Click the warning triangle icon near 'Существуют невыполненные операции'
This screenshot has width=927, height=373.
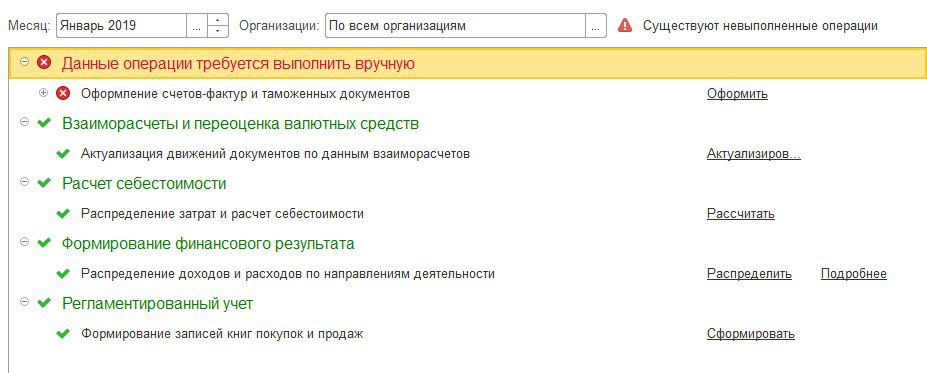tap(624, 25)
